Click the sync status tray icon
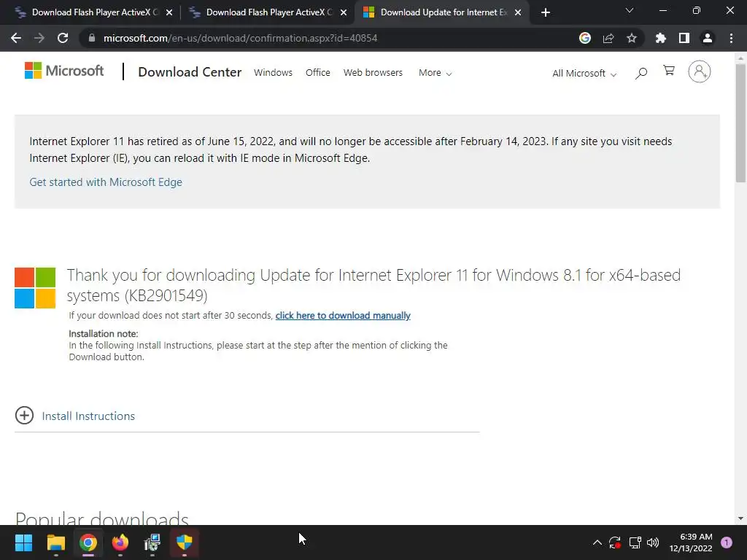The height and width of the screenshot is (560, 747). pyautogui.click(x=615, y=542)
